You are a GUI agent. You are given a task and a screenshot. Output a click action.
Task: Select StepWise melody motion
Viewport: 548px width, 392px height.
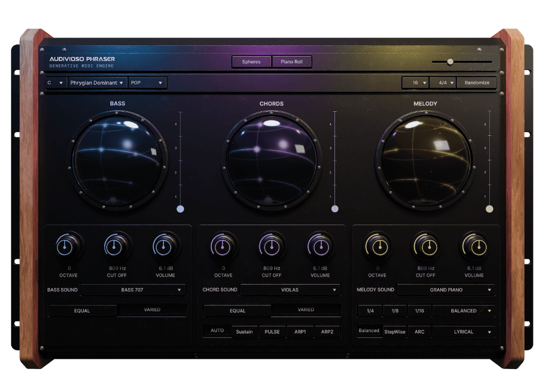click(395, 332)
